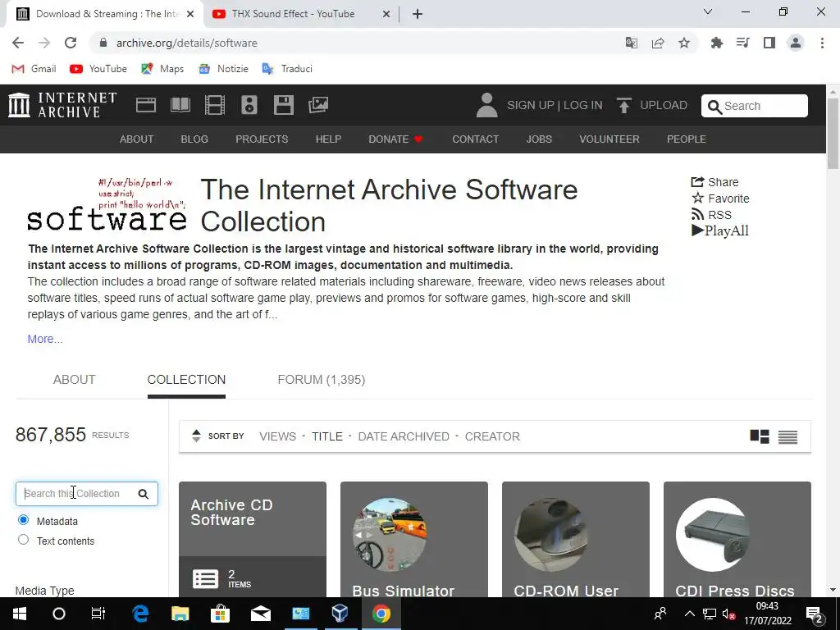Open the tab search chevron

[708, 11]
